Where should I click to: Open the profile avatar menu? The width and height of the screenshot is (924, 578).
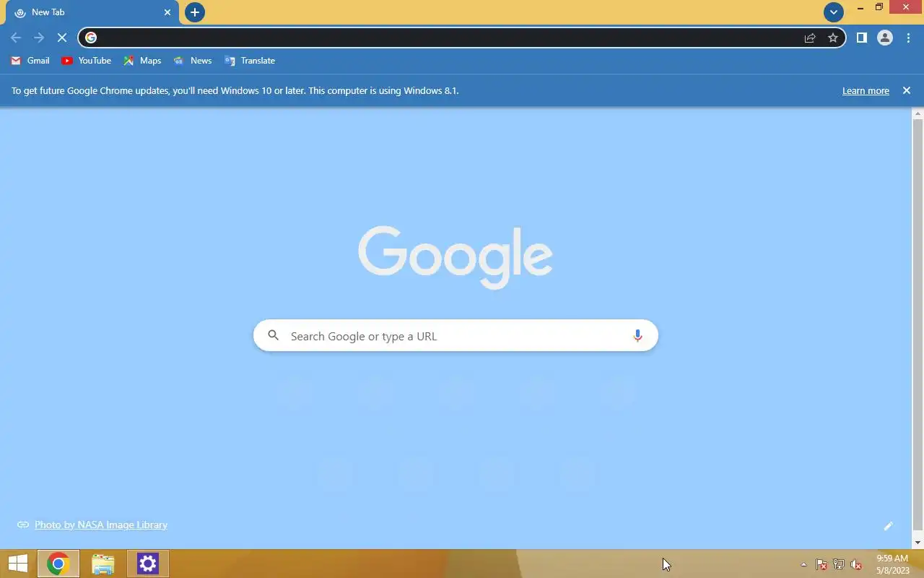click(885, 38)
